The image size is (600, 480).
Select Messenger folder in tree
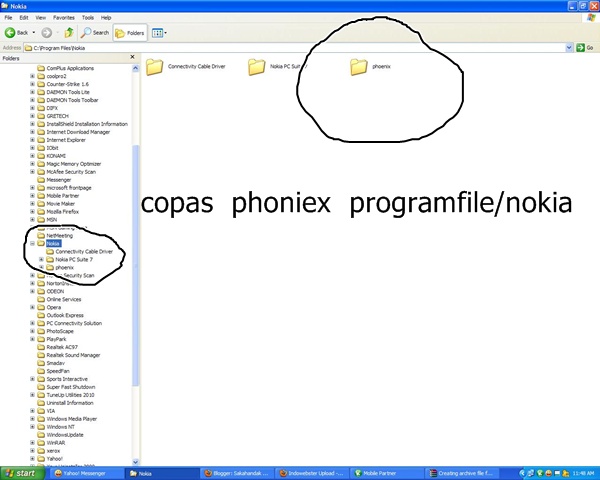pos(59,180)
